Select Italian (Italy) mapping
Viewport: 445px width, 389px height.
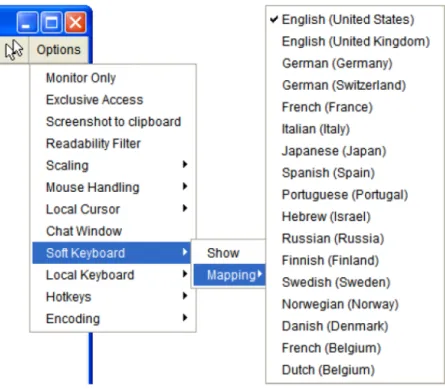pos(355,129)
